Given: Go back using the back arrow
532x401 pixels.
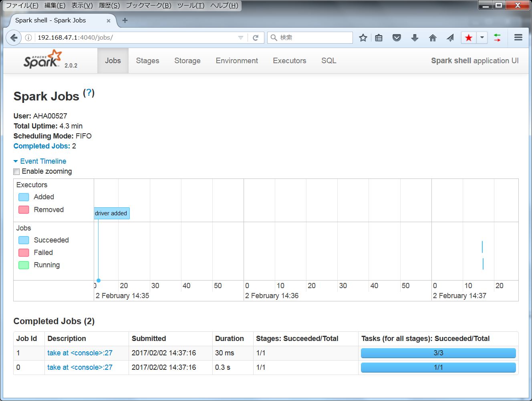Looking at the screenshot, I should [x=14, y=37].
